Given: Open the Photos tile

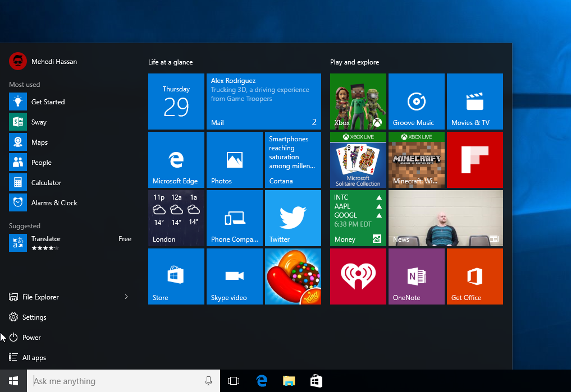Looking at the screenshot, I should click(235, 160).
